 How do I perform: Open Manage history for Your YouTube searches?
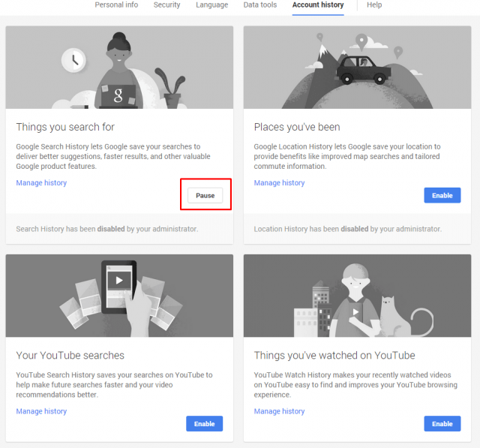pos(41,411)
